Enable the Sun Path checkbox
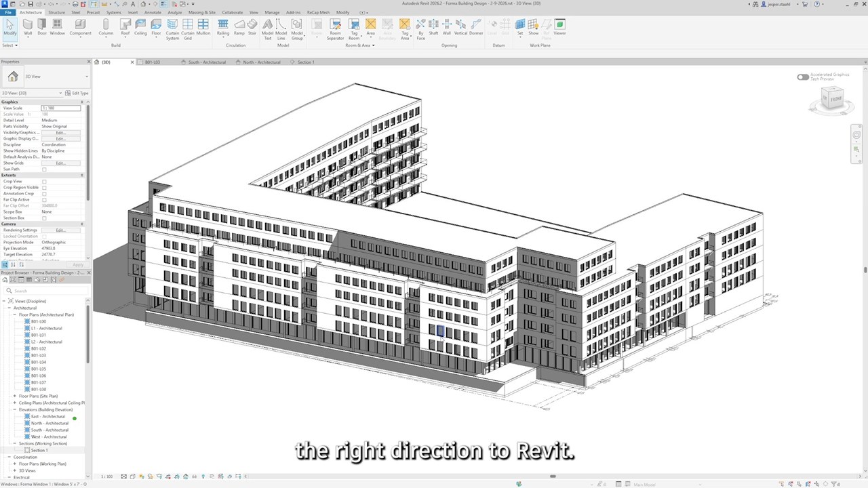This screenshot has height=488, width=868. coord(44,169)
